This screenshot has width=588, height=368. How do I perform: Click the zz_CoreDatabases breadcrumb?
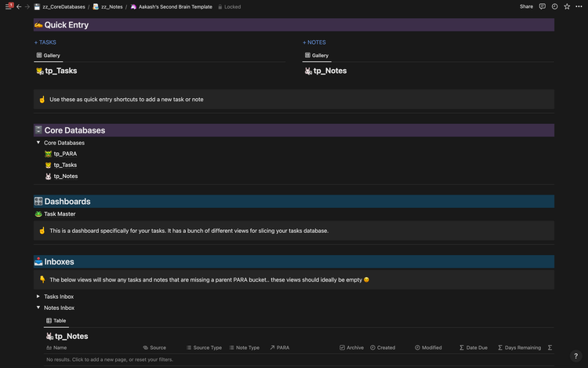click(60, 7)
